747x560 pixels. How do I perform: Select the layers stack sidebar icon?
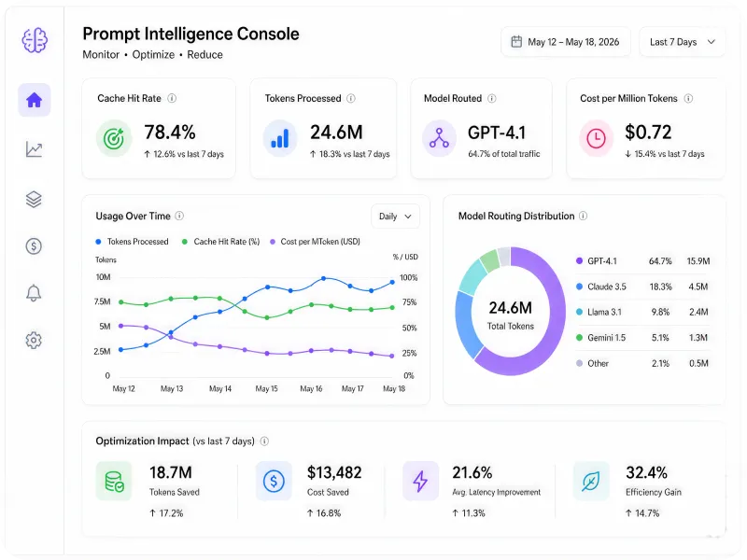pyautogui.click(x=34, y=199)
